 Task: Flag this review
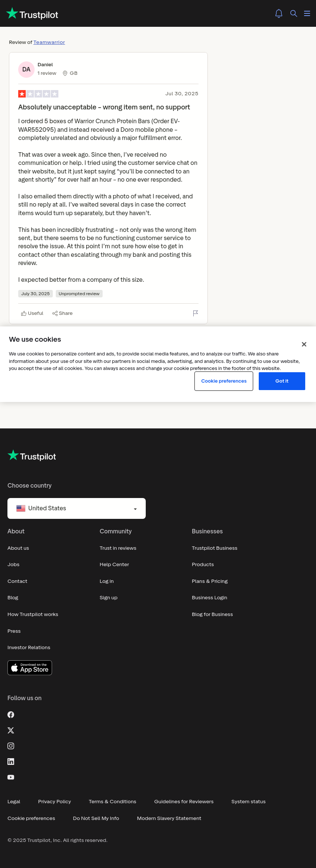point(196,313)
